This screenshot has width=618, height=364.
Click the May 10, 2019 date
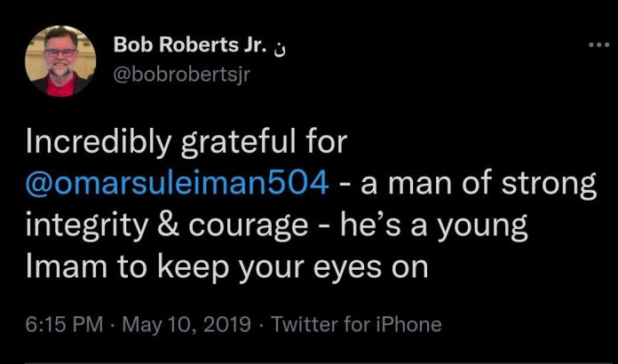(x=187, y=325)
